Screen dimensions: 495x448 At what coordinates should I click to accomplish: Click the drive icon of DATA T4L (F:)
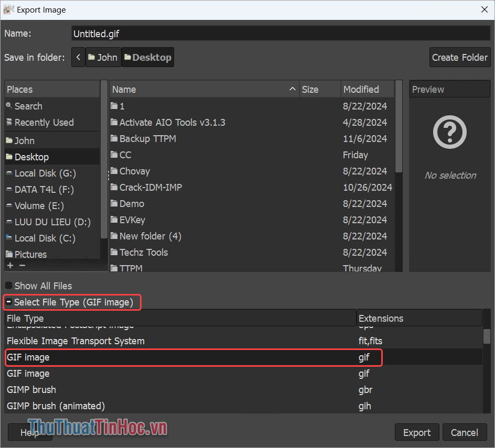9,189
